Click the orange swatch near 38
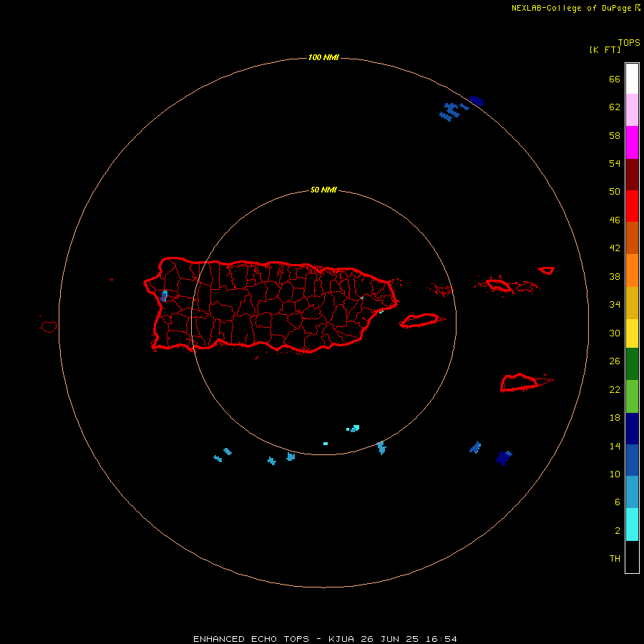Image resolution: width=644 pixels, height=644 pixels. [632, 270]
